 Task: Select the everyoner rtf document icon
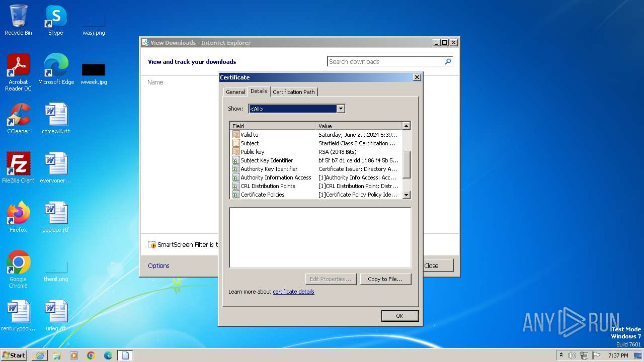click(x=56, y=168)
